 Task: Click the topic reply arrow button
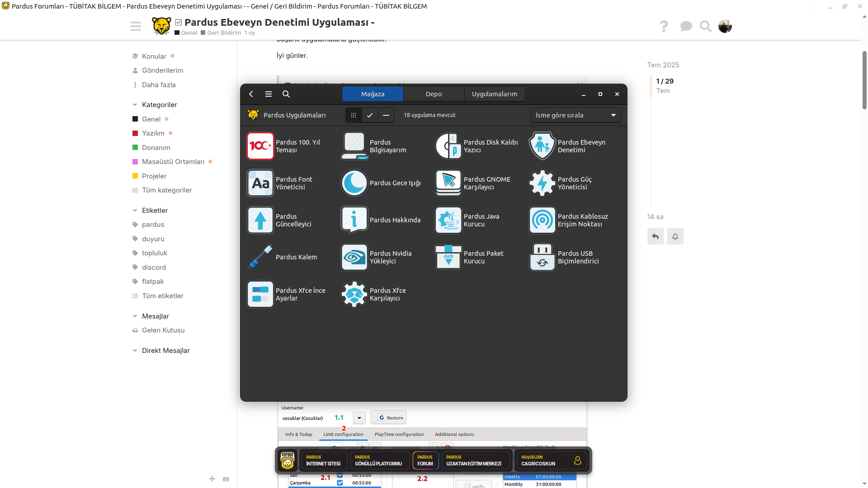tap(655, 236)
